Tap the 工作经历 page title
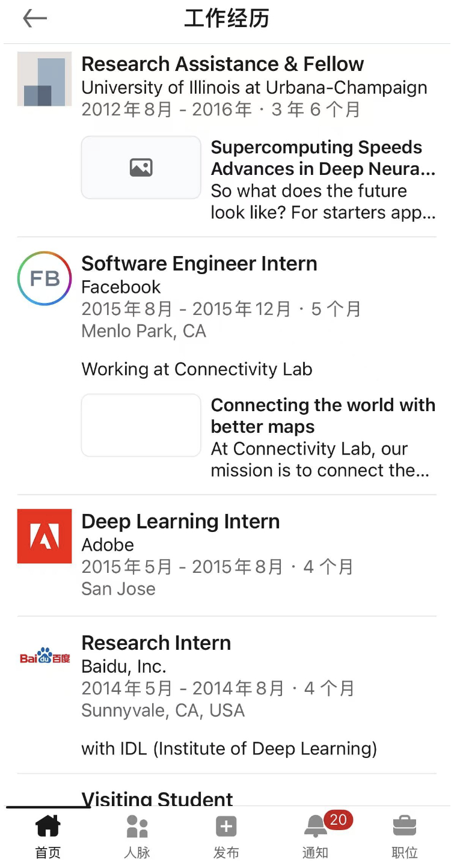The height and width of the screenshot is (868, 463). tap(227, 19)
